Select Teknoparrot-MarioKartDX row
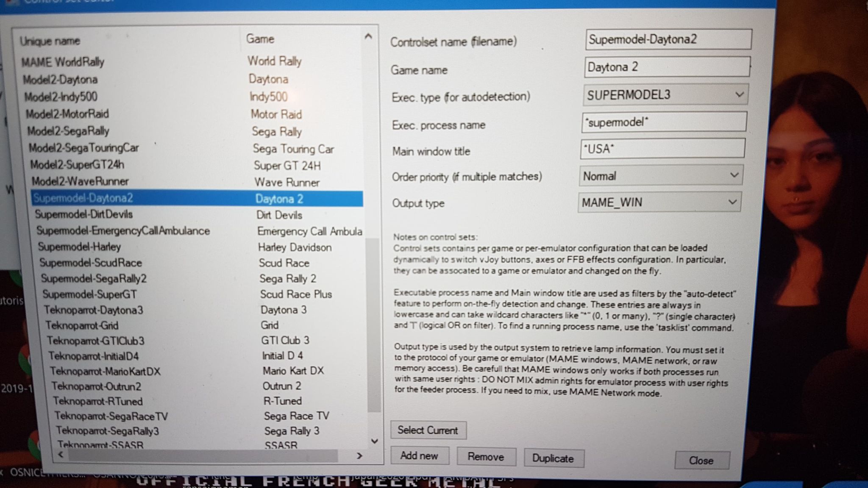868x488 pixels. pos(207,371)
